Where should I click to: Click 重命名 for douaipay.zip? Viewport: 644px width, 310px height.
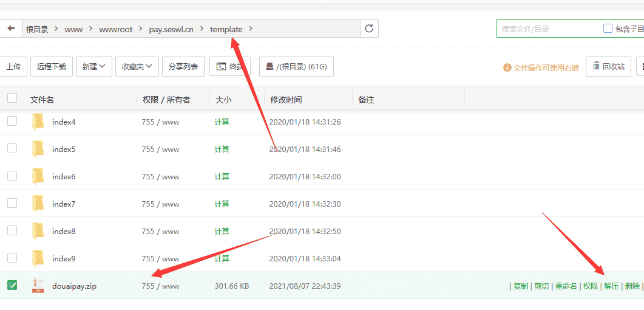click(566, 286)
